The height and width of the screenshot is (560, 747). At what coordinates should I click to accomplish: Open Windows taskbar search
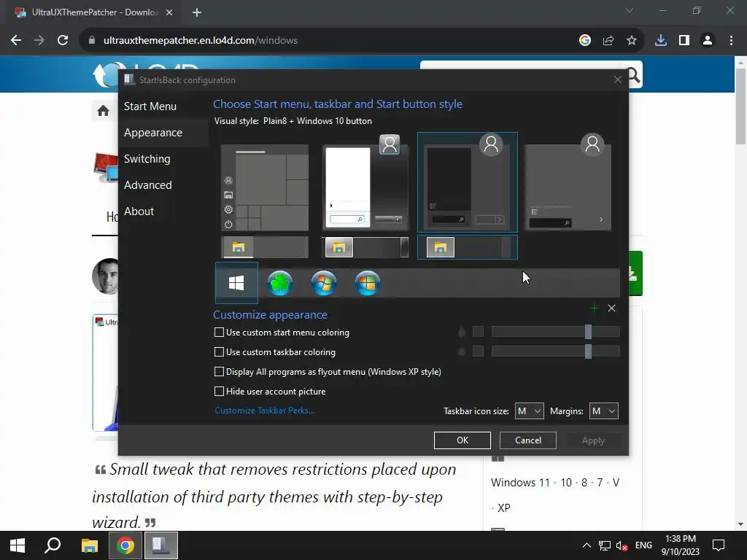click(53, 545)
